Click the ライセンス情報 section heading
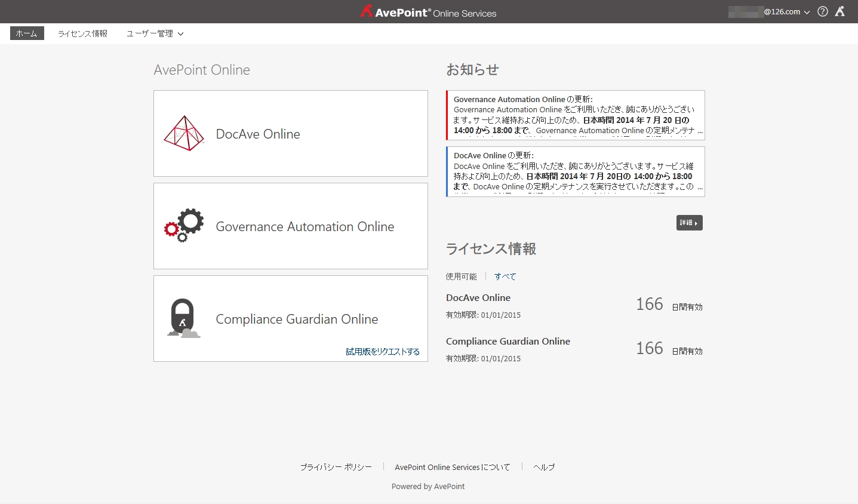The width and height of the screenshot is (858, 504). pyautogui.click(x=491, y=249)
